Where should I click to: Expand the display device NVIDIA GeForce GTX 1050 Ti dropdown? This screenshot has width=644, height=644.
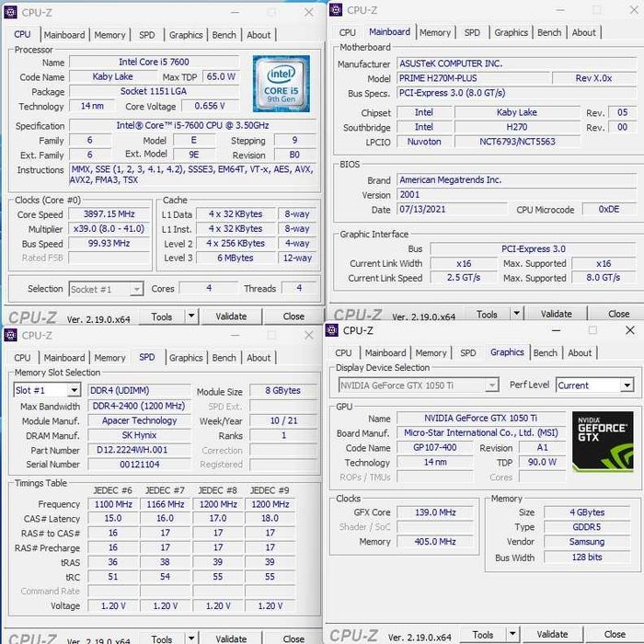click(x=491, y=385)
